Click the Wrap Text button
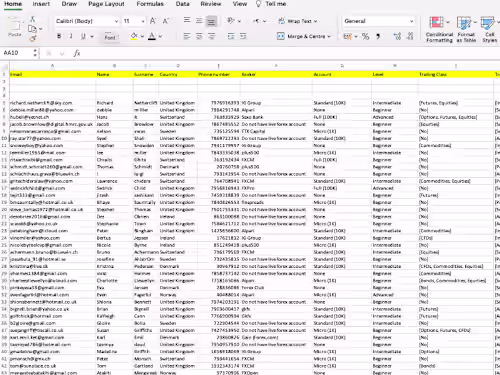 (297, 21)
